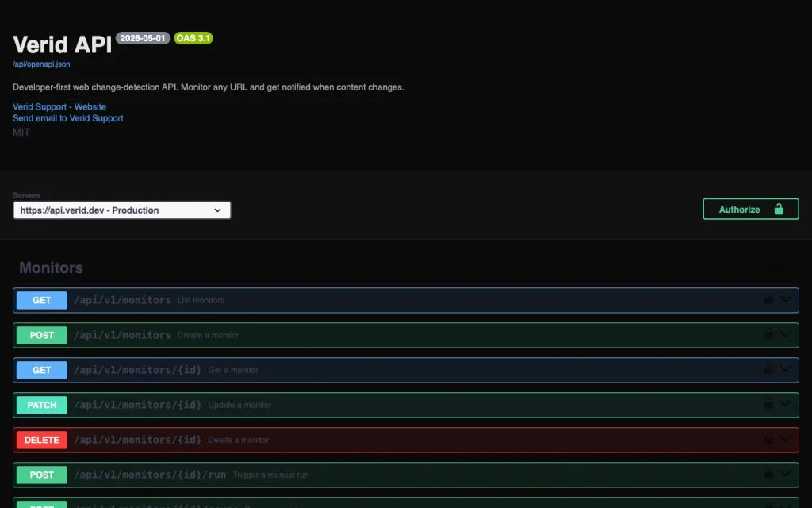Click POST badge for Trigger a manual run
Screen dimensions: 812x508
click(x=42, y=475)
